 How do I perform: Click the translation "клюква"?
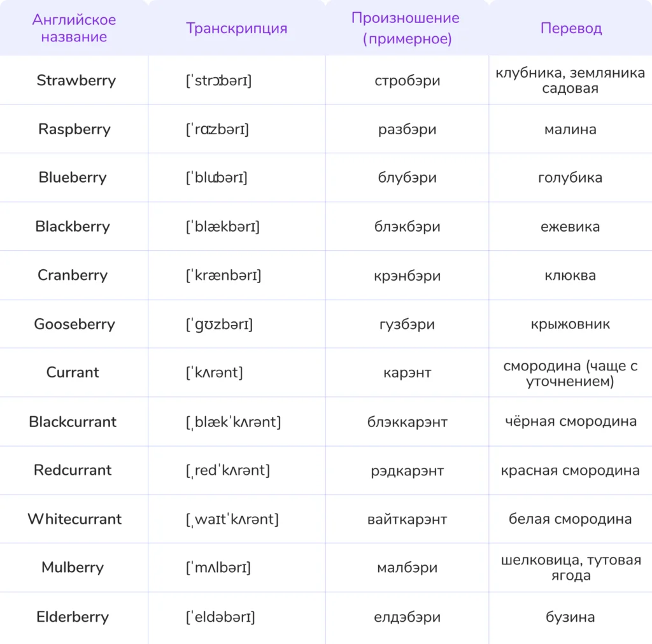(x=570, y=276)
